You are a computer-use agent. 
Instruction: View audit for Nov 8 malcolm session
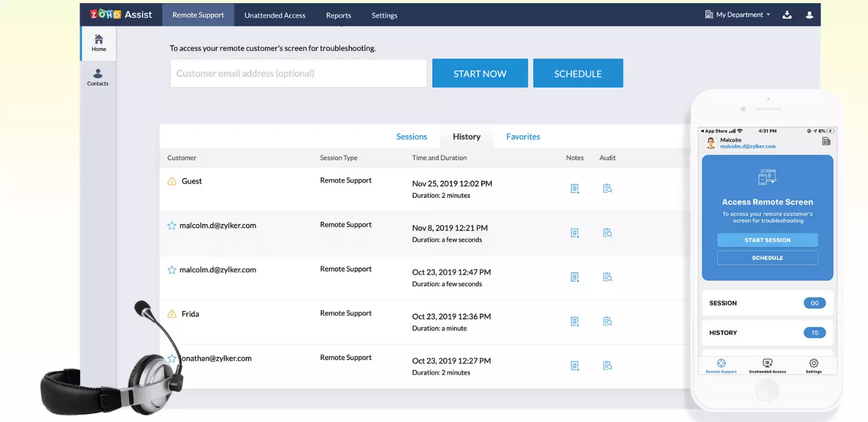tap(607, 233)
